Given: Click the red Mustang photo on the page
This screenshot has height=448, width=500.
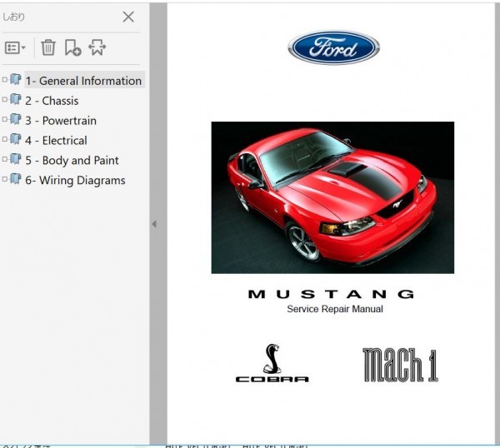Looking at the screenshot, I should click(x=332, y=197).
